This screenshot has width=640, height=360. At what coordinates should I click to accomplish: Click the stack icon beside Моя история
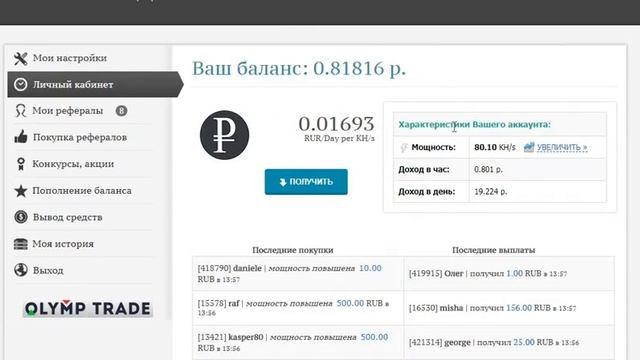tap(20, 244)
